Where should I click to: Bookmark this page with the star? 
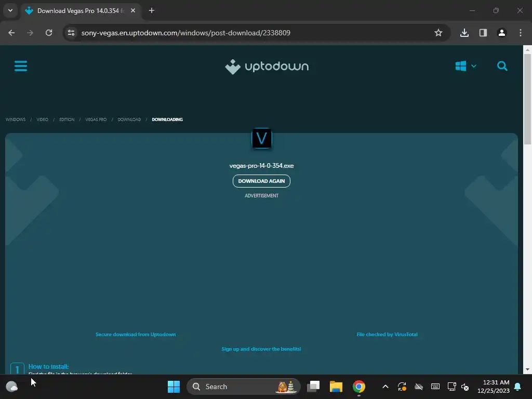tap(438, 33)
